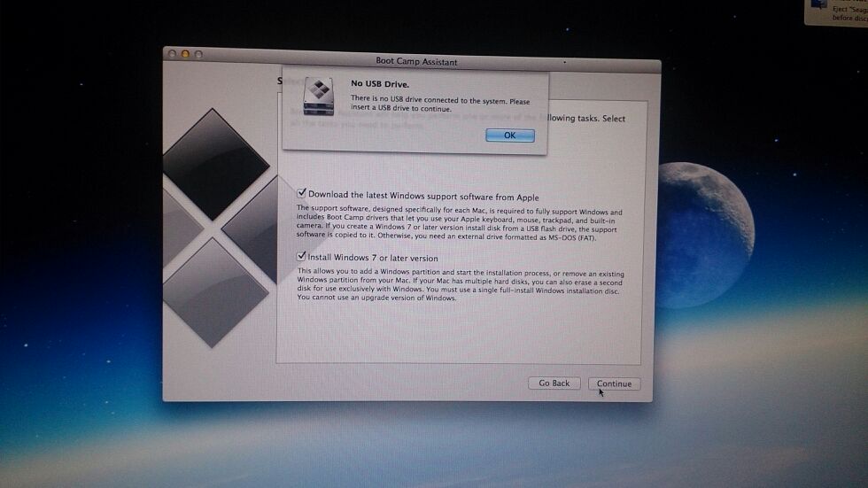Click the Eject notification at the top-right corner
Viewport: 868px width, 488px height.
click(837, 12)
